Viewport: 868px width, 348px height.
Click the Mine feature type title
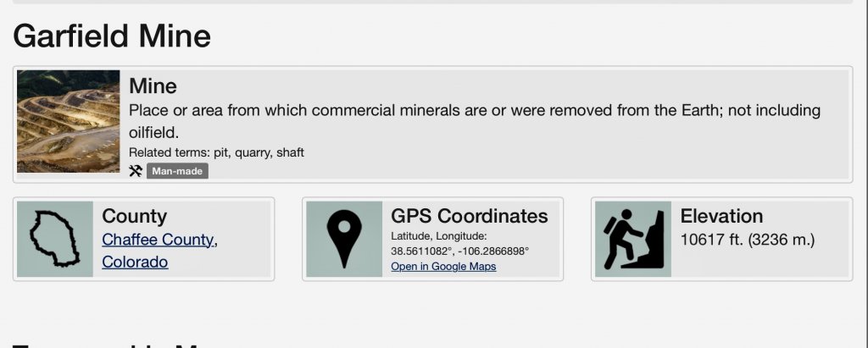point(153,86)
